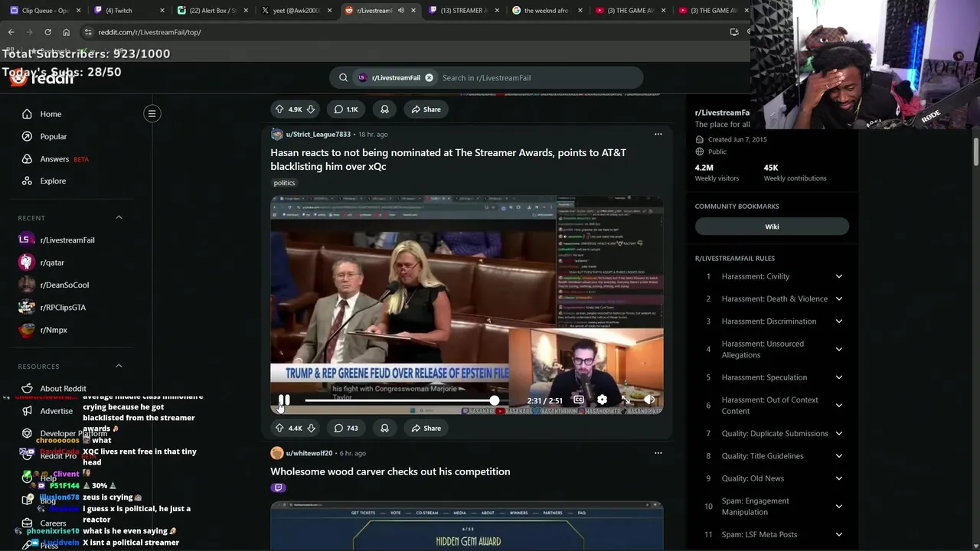Open u/whitewolf20 profile
Viewport: 980px width, 551px height.
point(309,453)
